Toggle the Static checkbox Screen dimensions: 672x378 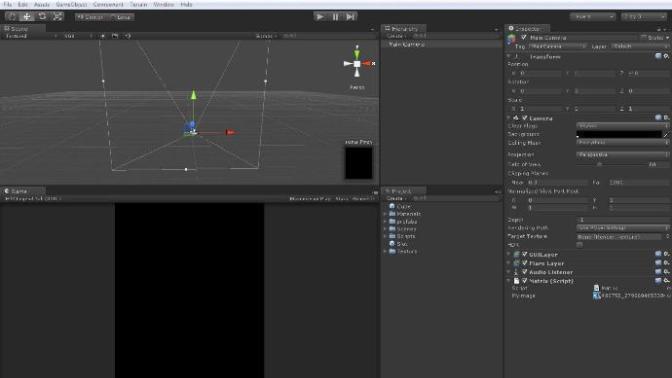tap(643, 38)
